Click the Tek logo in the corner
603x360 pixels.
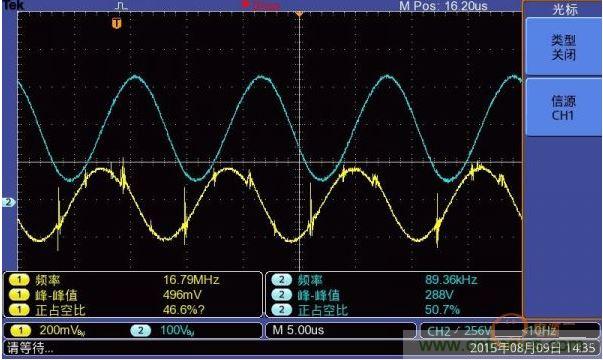(x=13, y=5)
